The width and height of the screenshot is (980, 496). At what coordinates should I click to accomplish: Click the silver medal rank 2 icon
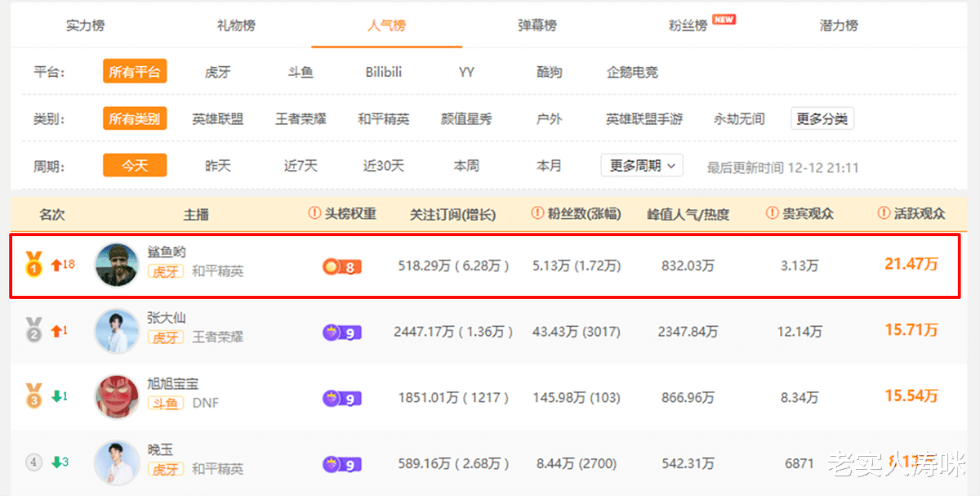(x=33, y=331)
